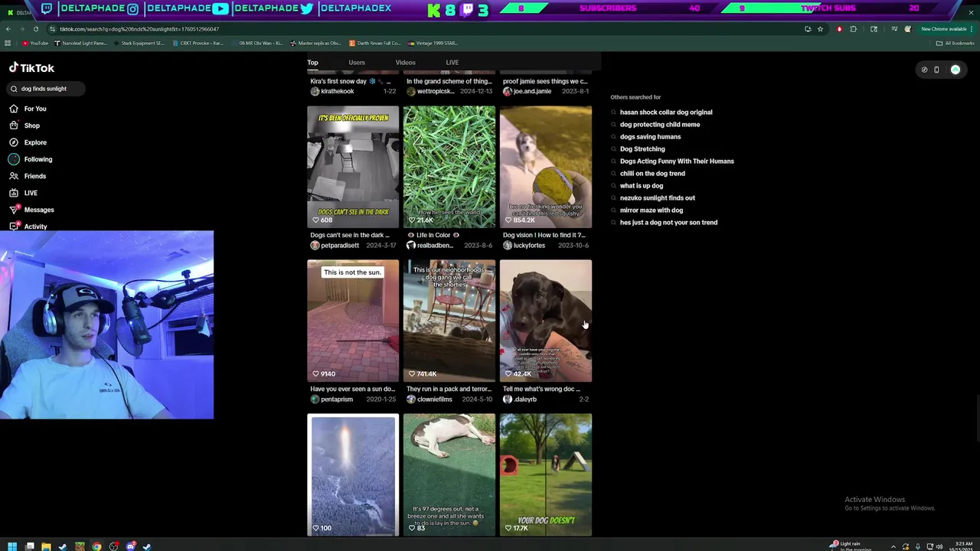This screenshot has height=551, width=980.
Task: Click the get app phone icon
Action: tap(936, 70)
